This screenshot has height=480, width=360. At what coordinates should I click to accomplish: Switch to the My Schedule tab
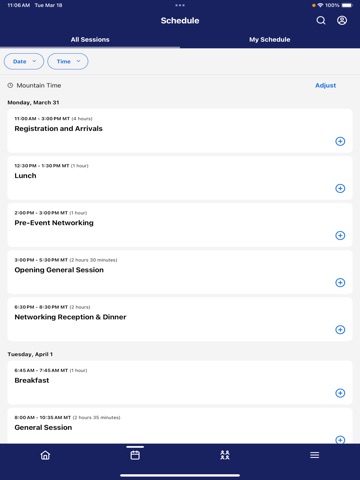coord(270,40)
